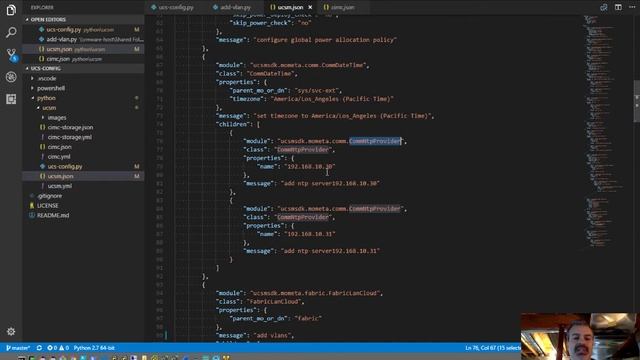Open ucs-config.py in the ucsm folder
Image resolution: width=640 pixels, height=360 pixels.
point(65,167)
